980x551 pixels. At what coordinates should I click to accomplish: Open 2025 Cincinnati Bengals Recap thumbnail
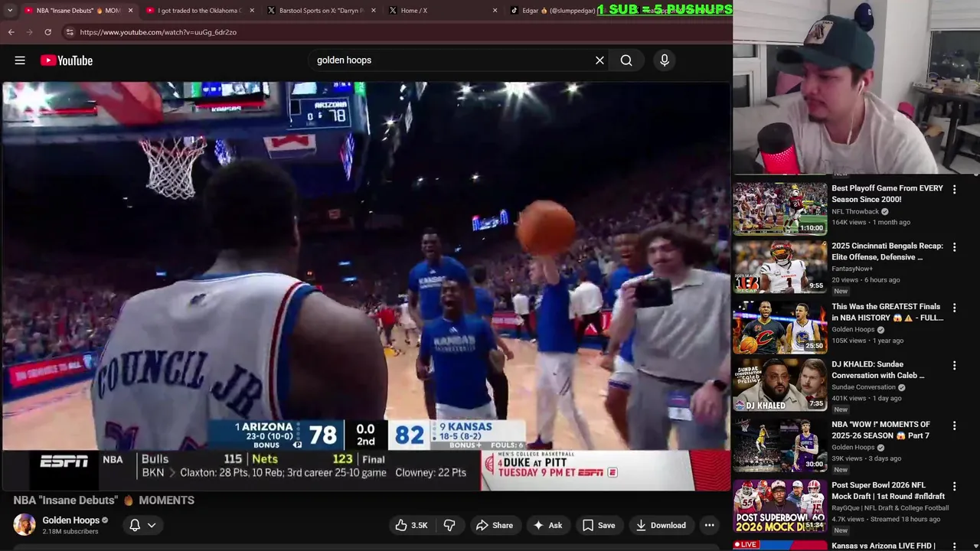tap(780, 267)
